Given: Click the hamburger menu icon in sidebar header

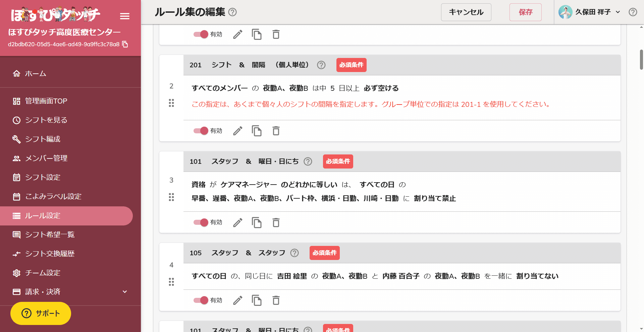Looking at the screenshot, I should point(125,16).
